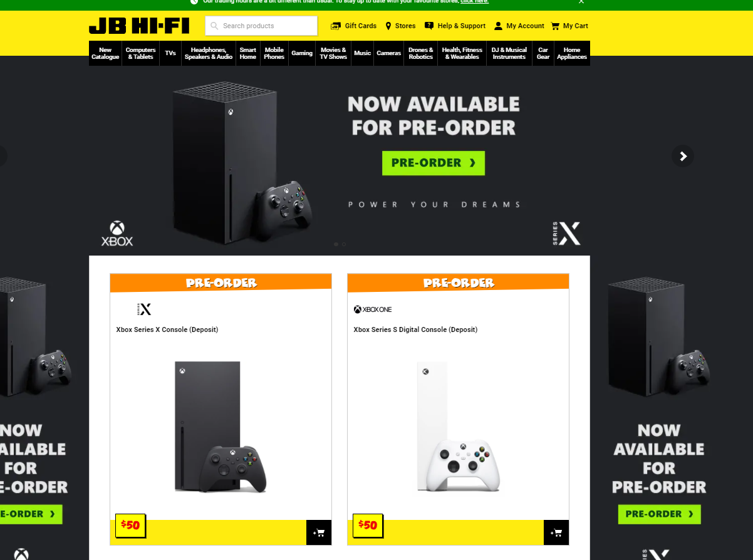This screenshot has width=753, height=560.
Task: Follow the 'click here' trading hours link
Action: coord(474,2)
